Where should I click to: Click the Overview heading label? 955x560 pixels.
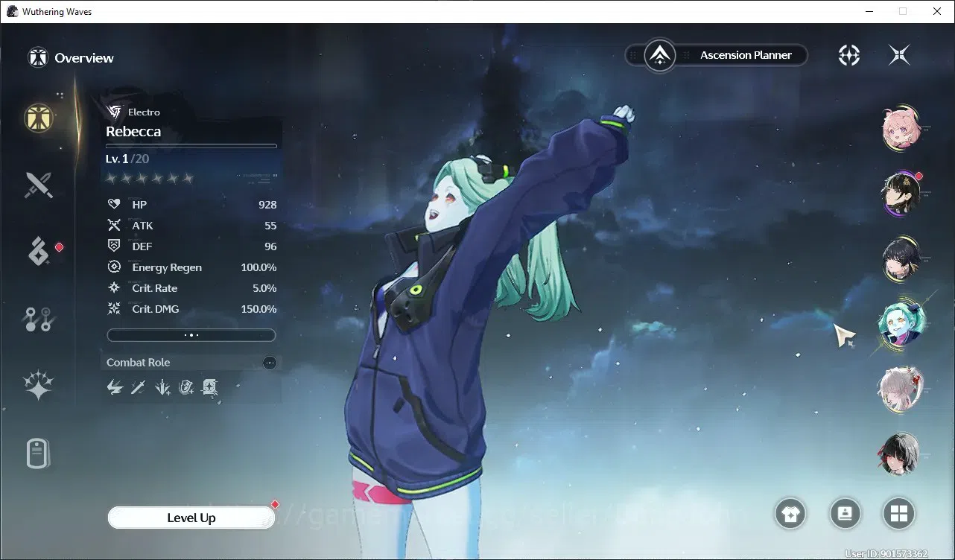84,58
